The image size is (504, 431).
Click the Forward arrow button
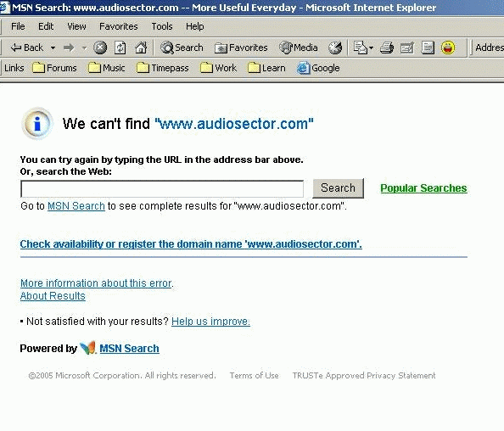pyautogui.click(x=69, y=48)
